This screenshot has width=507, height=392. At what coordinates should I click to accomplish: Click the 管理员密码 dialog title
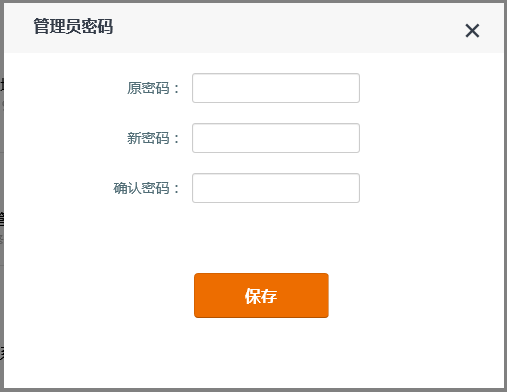click(73, 27)
